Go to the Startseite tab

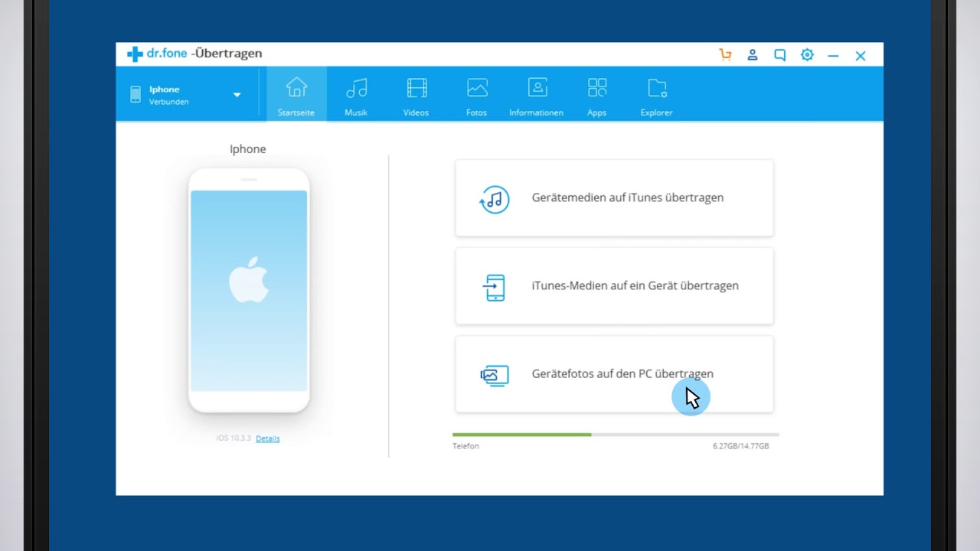click(296, 95)
